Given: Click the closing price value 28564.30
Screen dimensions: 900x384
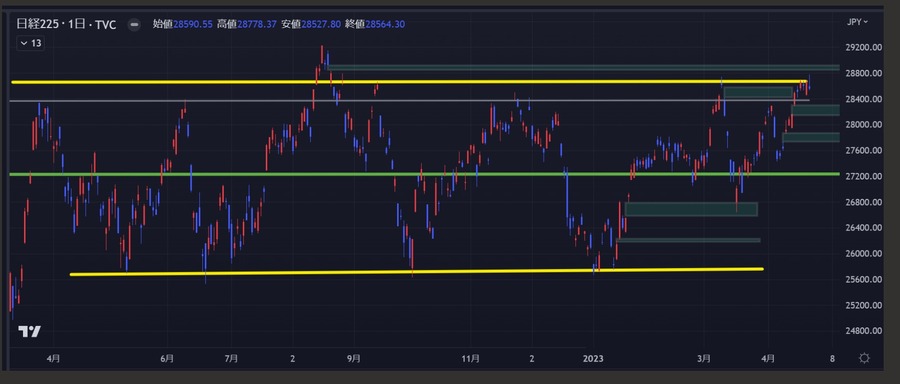Looking at the screenshot, I should [385, 24].
